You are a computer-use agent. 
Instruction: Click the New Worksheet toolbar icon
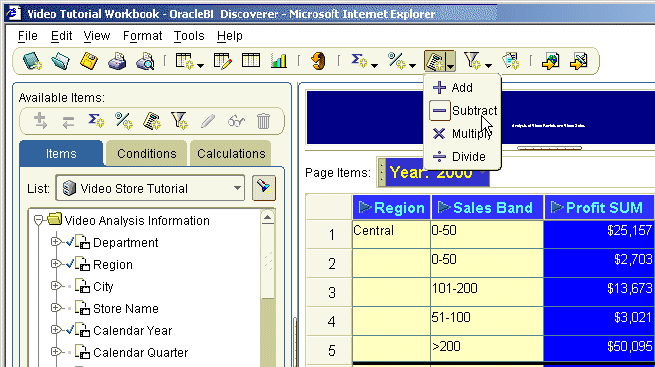(184, 61)
